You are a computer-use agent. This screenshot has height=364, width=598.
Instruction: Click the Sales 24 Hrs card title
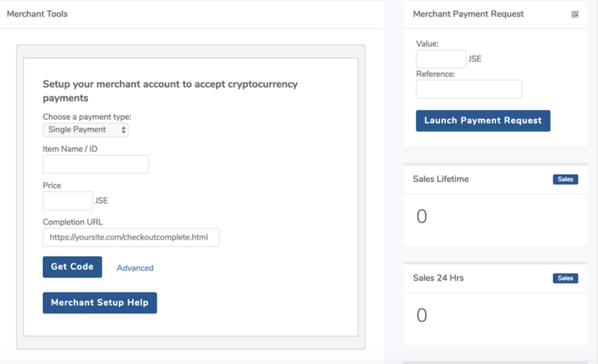(x=438, y=278)
